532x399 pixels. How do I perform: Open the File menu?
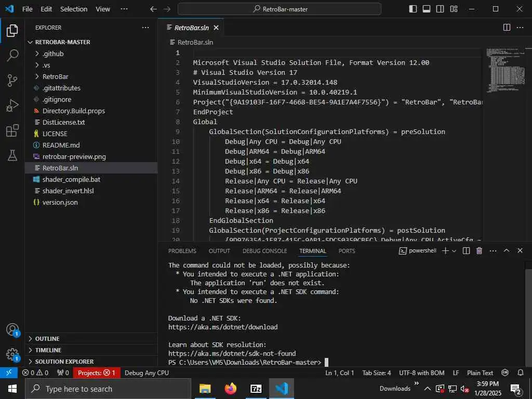click(x=27, y=9)
